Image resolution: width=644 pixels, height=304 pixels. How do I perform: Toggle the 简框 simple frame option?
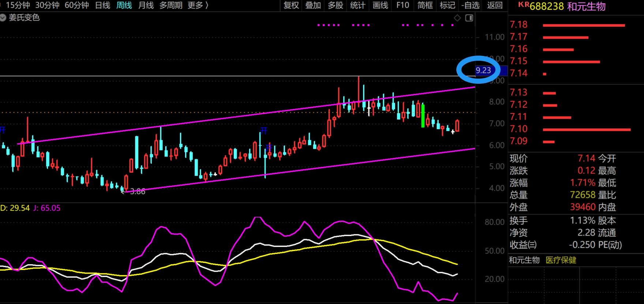coord(425,5)
